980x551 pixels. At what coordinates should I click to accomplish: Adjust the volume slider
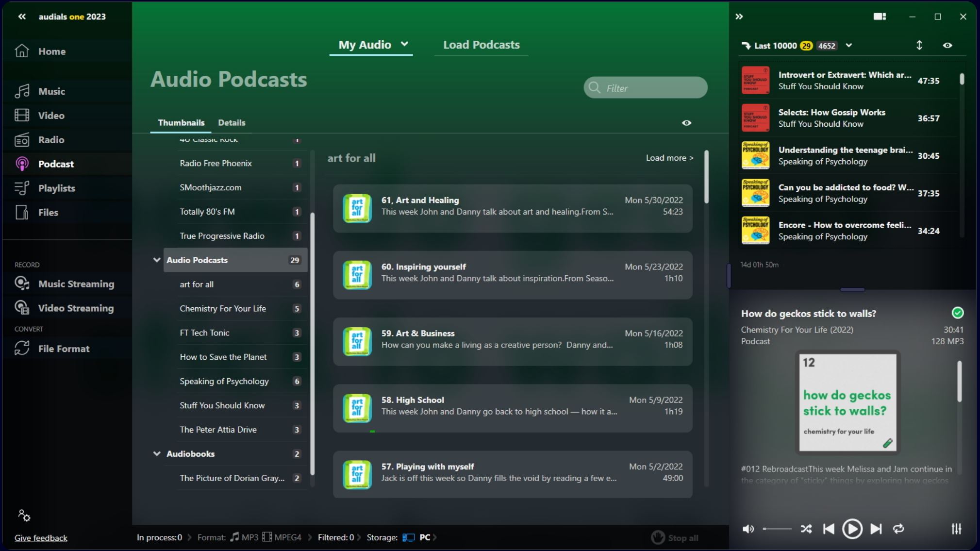pos(777,529)
